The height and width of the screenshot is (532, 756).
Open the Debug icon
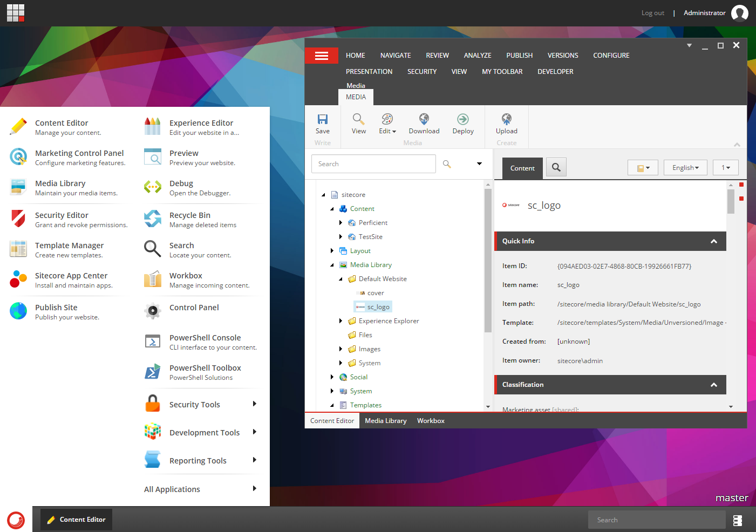[153, 187]
